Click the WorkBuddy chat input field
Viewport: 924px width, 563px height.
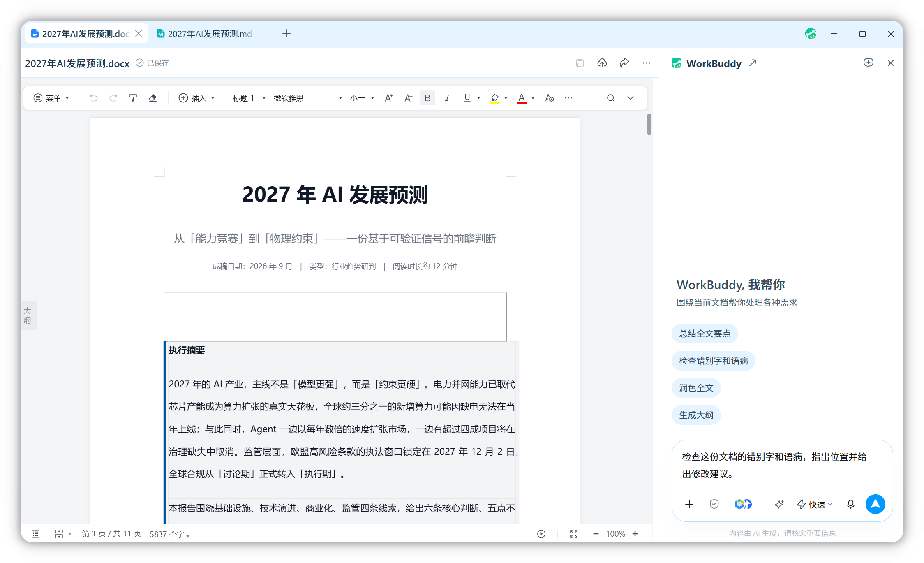[782, 466]
